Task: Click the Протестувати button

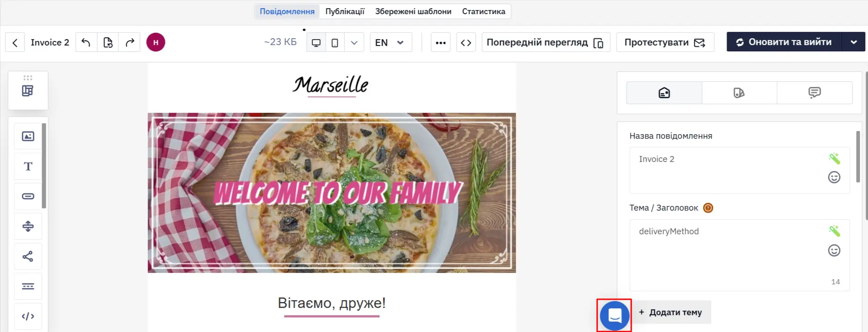Action: (x=665, y=42)
